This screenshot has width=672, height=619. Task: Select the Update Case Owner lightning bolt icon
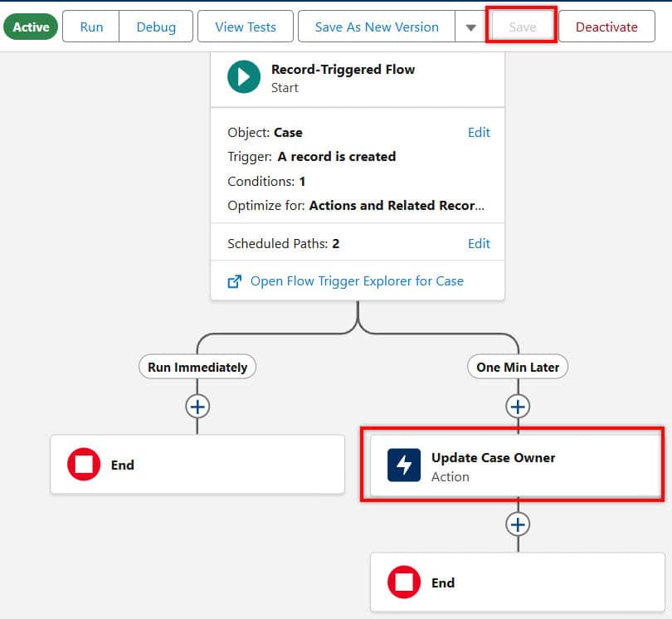pyautogui.click(x=404, y=465)
